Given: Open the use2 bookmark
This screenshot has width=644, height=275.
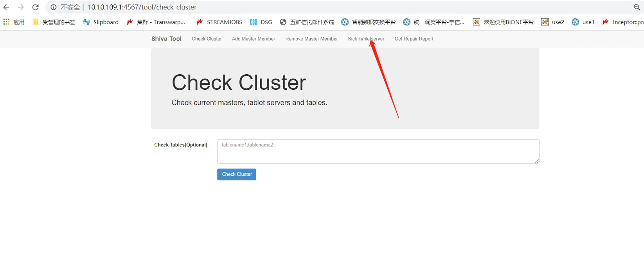Looking at the screenshot, I should pos(552,22).
